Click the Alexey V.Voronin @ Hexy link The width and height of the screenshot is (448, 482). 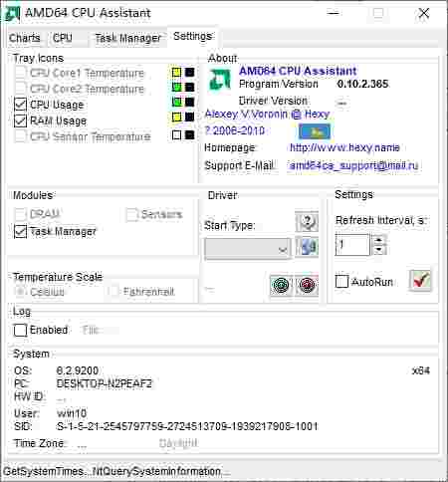coord(267,115)
